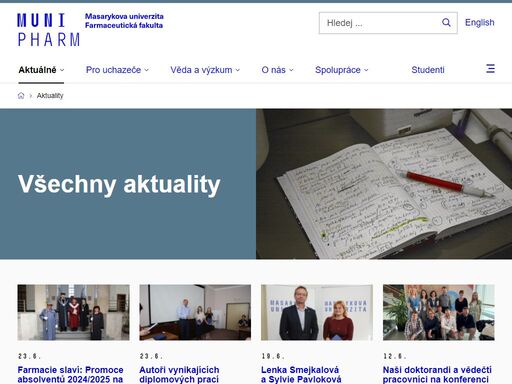Click the MUNI PHARM logo
The height and width of the screenshot is (384, 512).
coord(49,30)
